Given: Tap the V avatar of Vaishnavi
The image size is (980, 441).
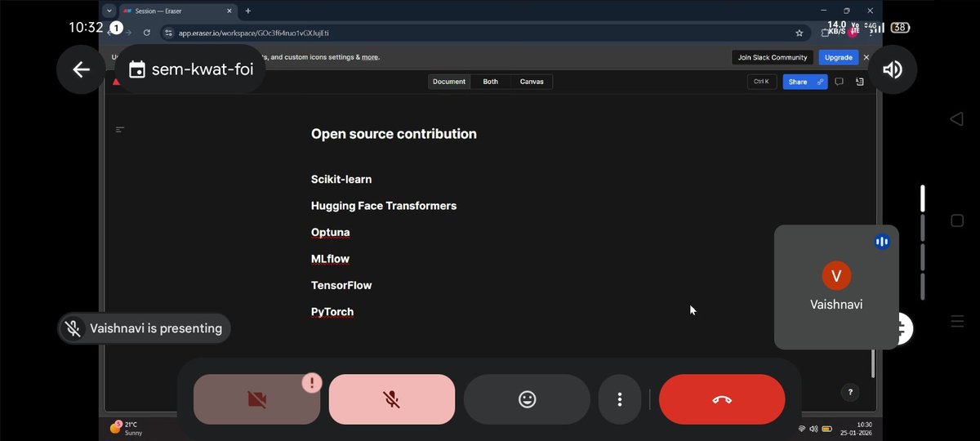Looking at the screenshot, I should click(836, 276).
